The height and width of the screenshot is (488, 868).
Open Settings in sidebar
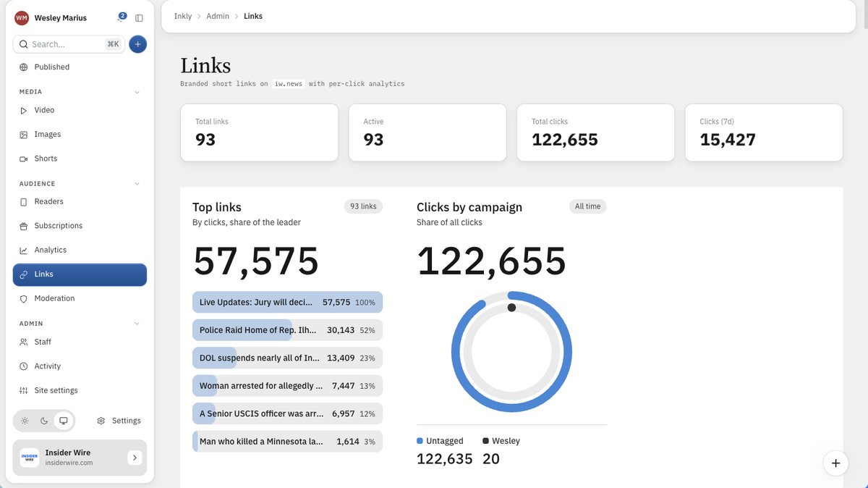(119, 421)
